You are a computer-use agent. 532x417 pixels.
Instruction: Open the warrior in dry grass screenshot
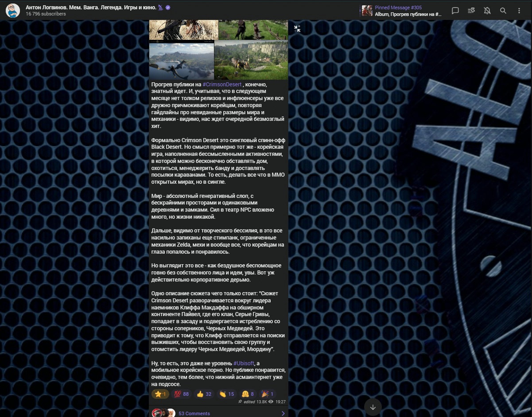[184, 30]
